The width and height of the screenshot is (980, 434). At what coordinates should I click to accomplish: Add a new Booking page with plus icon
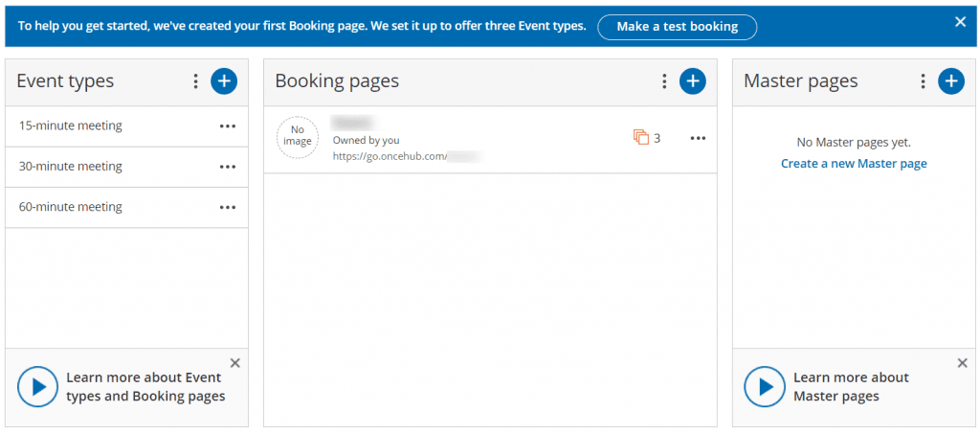[x=692, y=81]
